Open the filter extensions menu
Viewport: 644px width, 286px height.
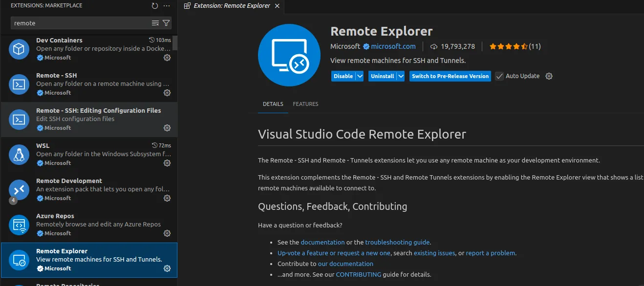[166, 23]
